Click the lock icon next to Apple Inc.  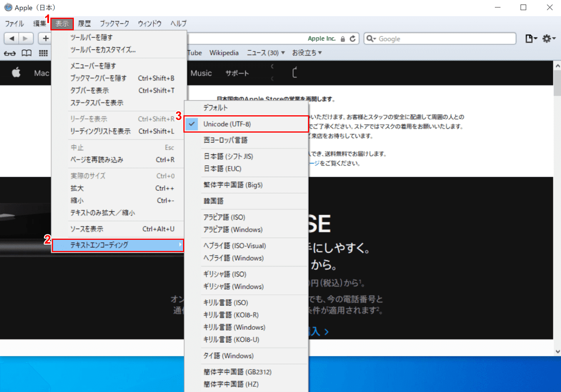click(343, 39)
